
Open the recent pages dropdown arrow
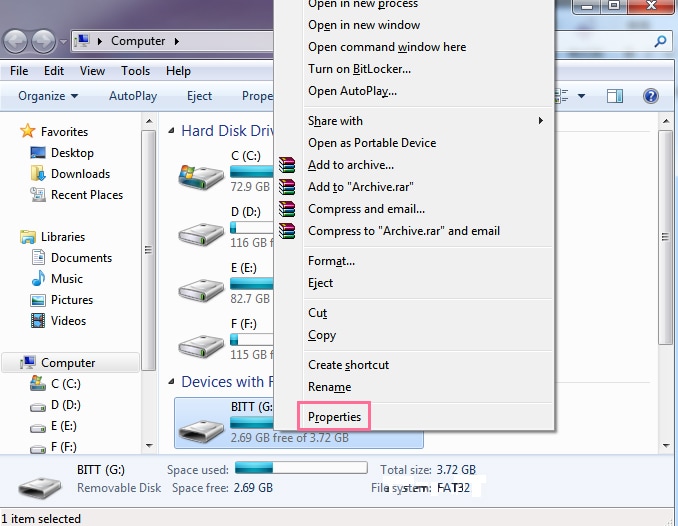tap(63, 42)
